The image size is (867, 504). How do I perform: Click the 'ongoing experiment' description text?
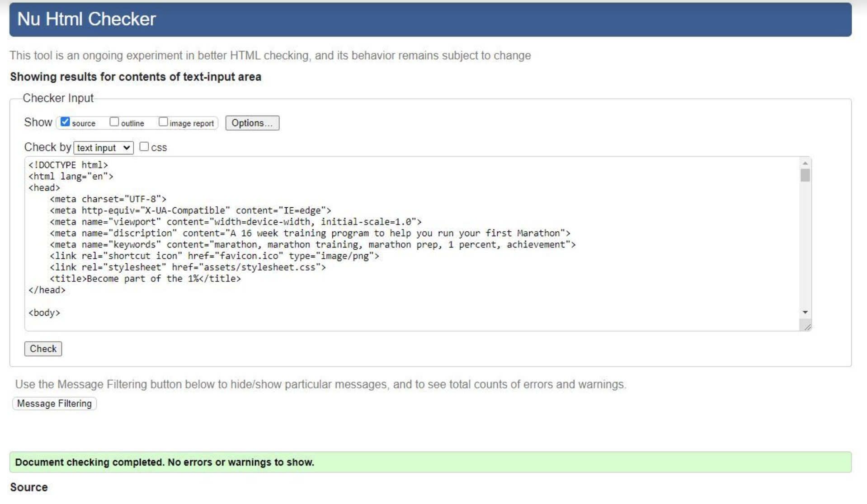tap(270, 56)
